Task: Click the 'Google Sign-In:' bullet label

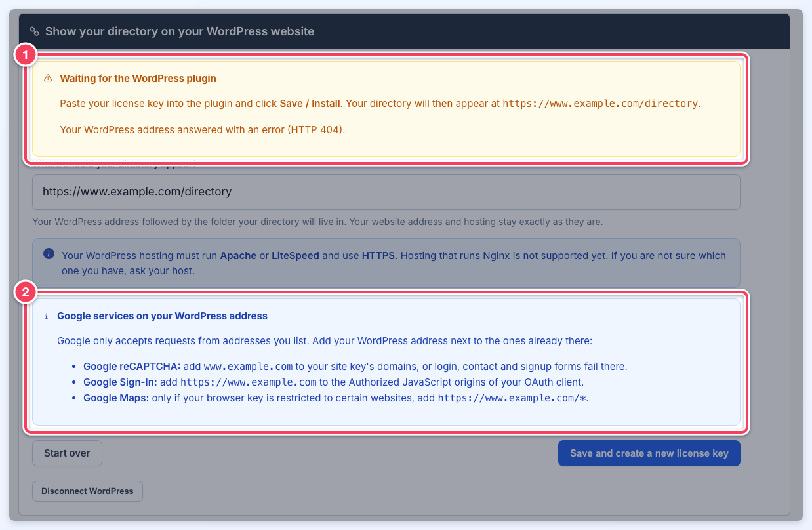Action: point(119,382)
